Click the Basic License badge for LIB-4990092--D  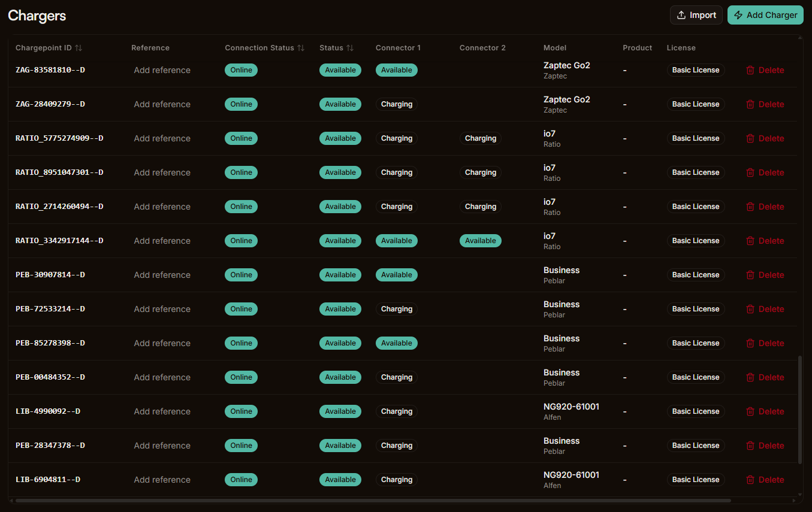[x=696, y=411]
